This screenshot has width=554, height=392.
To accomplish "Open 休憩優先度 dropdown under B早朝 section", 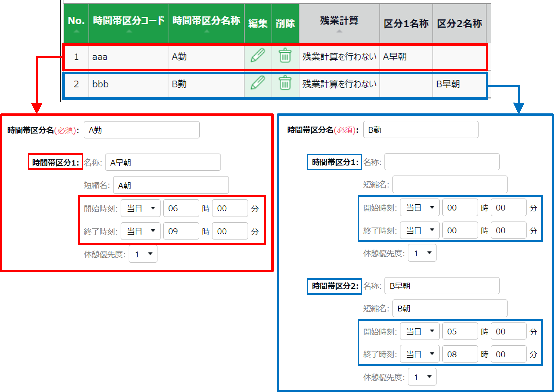I will [x=422, y=377].
